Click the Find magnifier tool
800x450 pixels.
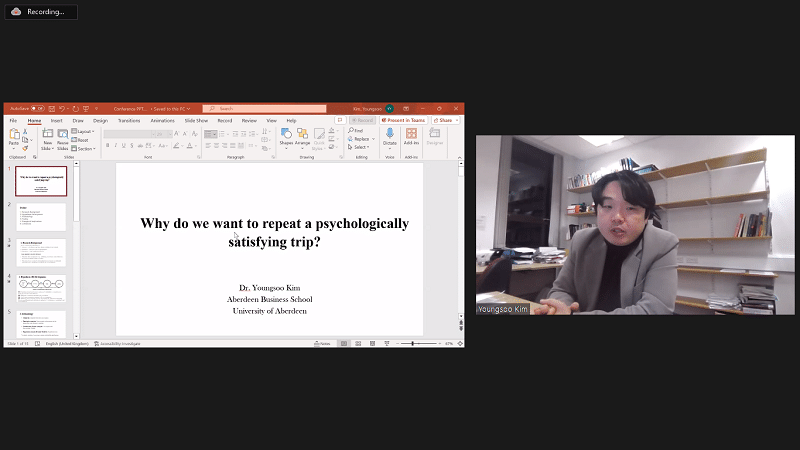coord(355,130)
